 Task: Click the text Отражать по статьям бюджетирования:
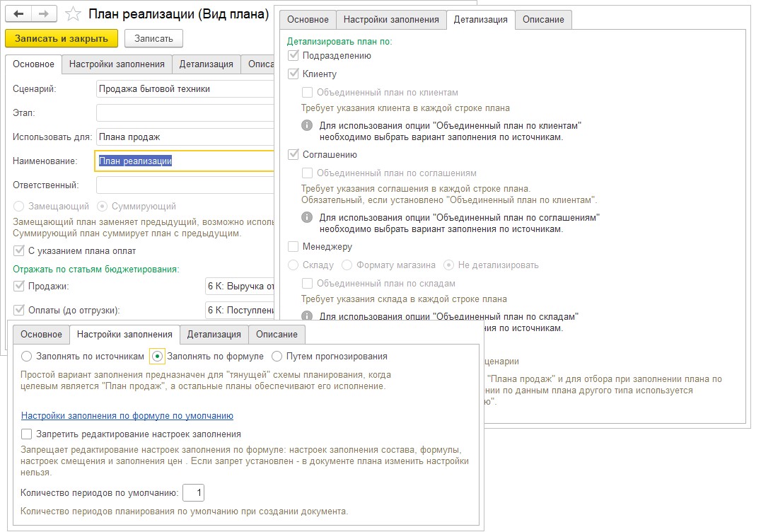click(x=96, y=269)
